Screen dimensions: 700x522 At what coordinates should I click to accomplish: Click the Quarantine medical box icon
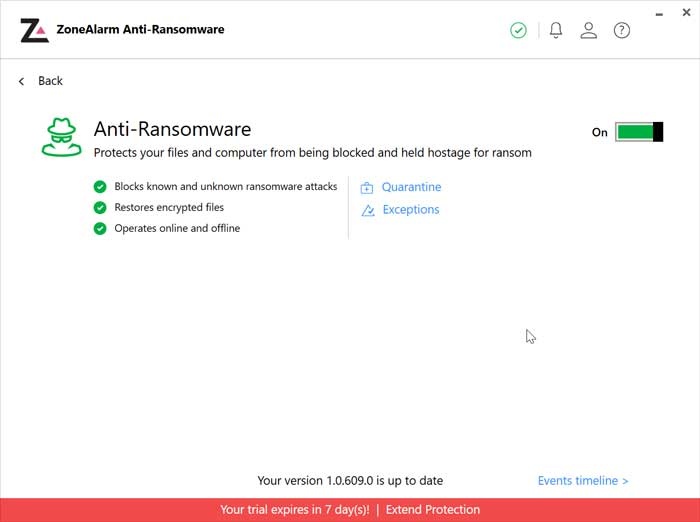coord(367,188)
